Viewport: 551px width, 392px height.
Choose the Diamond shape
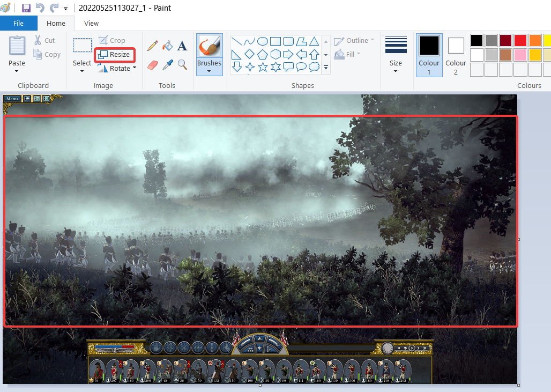[249, 55]
